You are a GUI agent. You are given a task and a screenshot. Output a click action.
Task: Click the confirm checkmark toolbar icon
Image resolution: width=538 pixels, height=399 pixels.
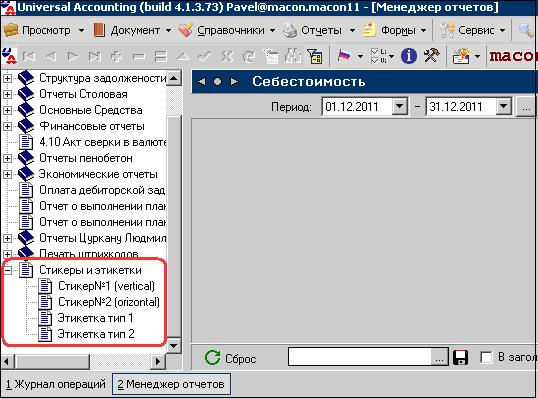(x=204, y=56)
